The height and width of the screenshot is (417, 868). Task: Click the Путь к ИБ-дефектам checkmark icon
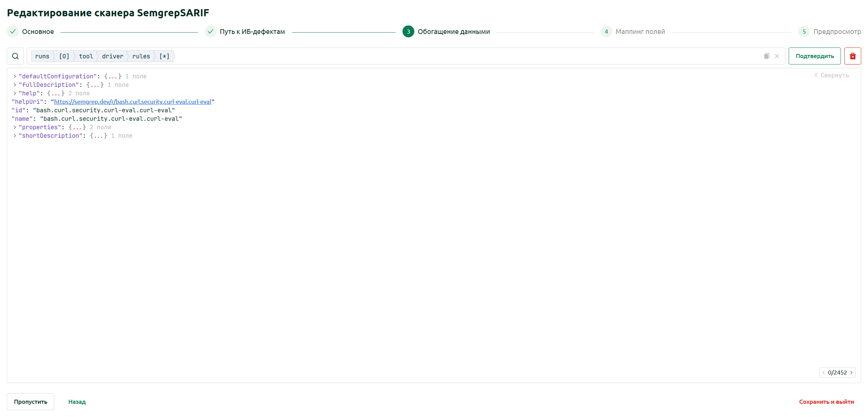[x=211, y=32]
